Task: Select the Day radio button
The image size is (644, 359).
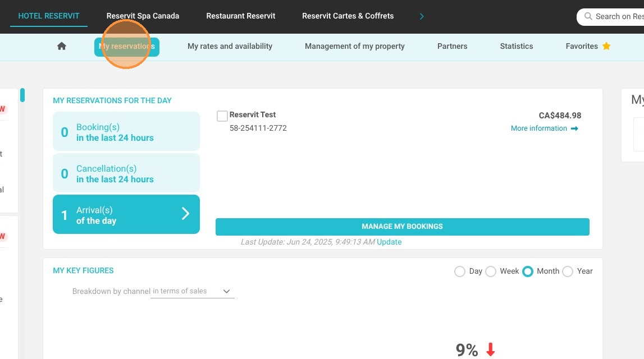Action: pos(460,271)
